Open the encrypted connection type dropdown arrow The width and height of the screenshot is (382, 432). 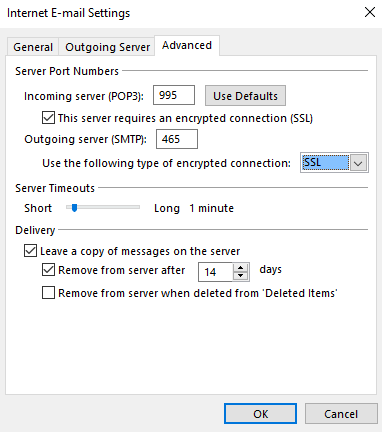pos(359,163)
